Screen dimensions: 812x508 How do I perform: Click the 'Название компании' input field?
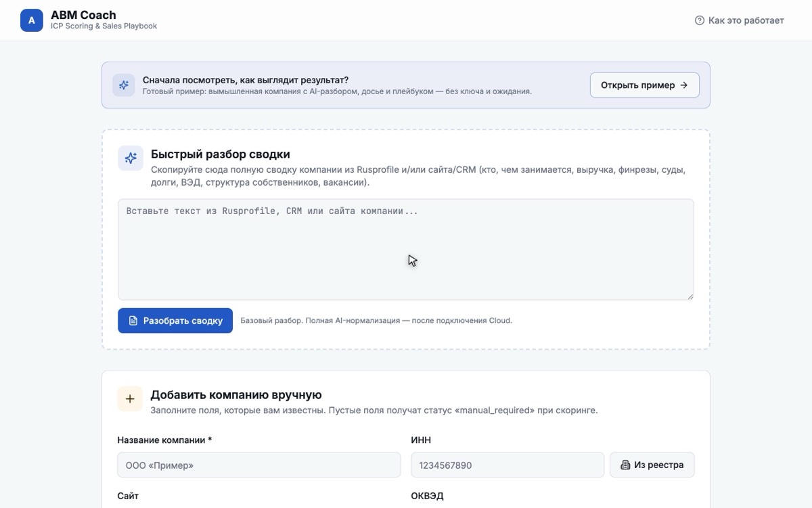(x=259, y=465)
